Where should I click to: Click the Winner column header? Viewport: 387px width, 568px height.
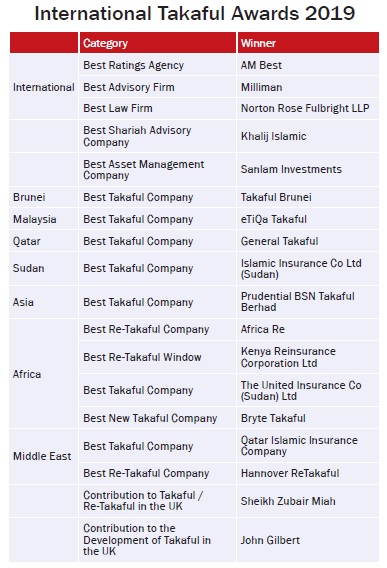click(x=308, y=43)
